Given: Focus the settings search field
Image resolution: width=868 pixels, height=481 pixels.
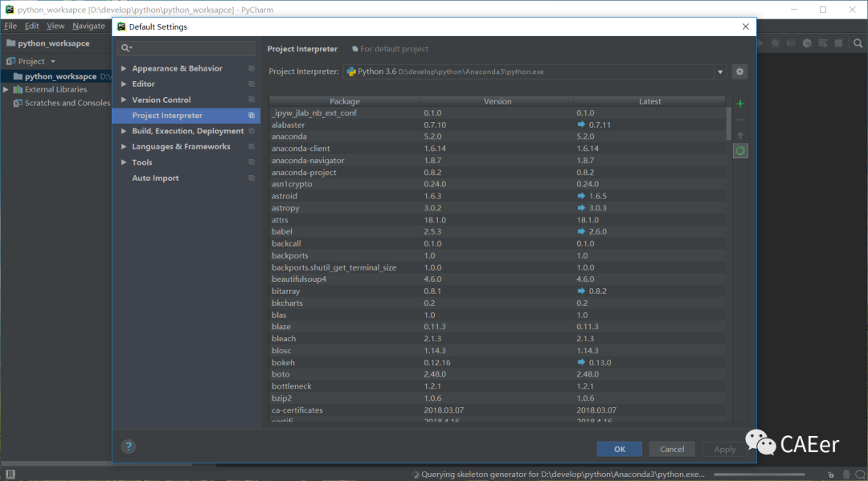Looking at the screenshot, I should (x=186, y=48).
